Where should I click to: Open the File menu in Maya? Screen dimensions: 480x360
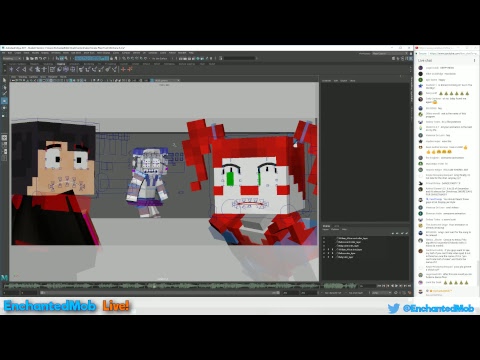(x=4, y=53)
